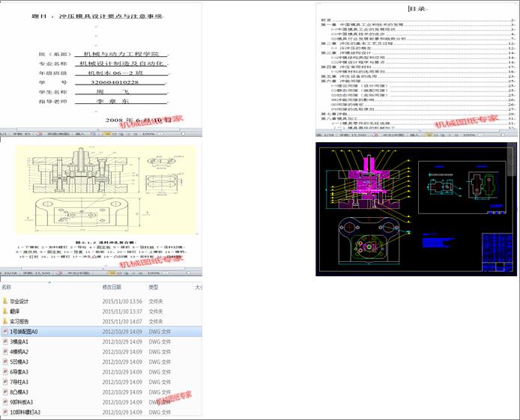Select file name 10卸料螺钉A3
This screenshot has height=420, width=520.
(x=25, y=413)
